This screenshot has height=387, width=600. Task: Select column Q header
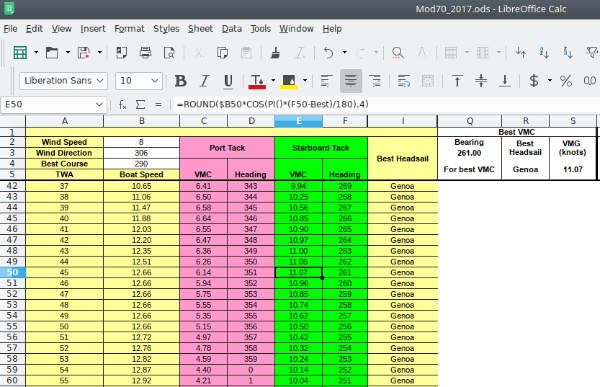[470, 121]
